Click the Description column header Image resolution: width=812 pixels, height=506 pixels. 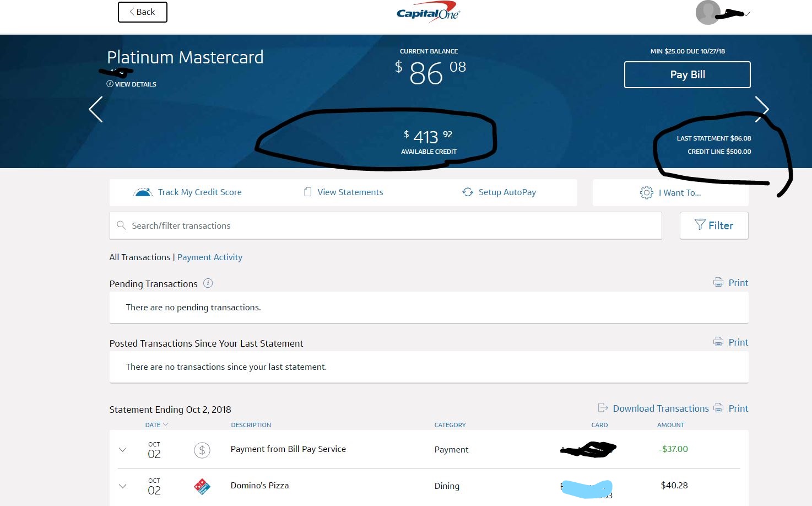[251, 425]
